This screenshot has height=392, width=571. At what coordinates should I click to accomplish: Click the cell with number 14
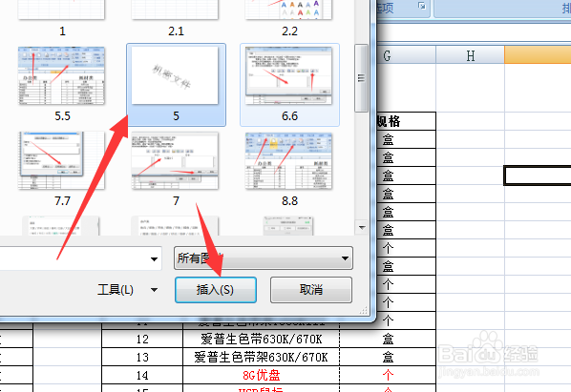tap(142, 375)
